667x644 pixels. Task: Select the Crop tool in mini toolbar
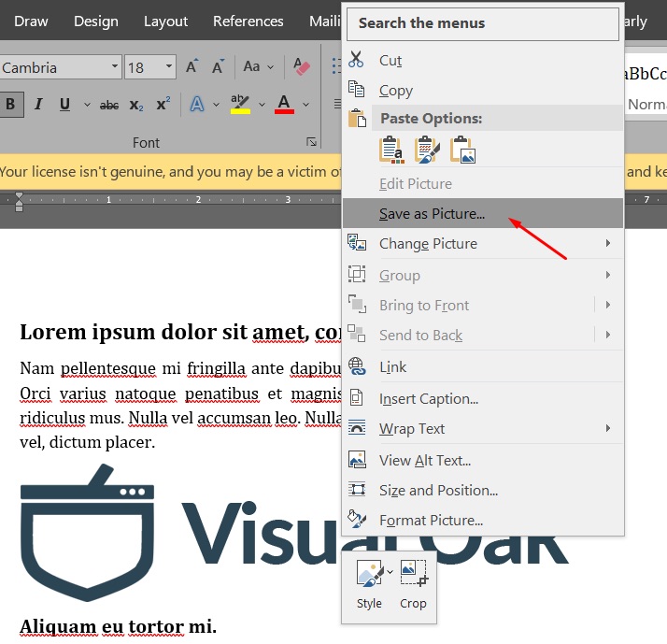pyautogui.click(x=414, y=584)
